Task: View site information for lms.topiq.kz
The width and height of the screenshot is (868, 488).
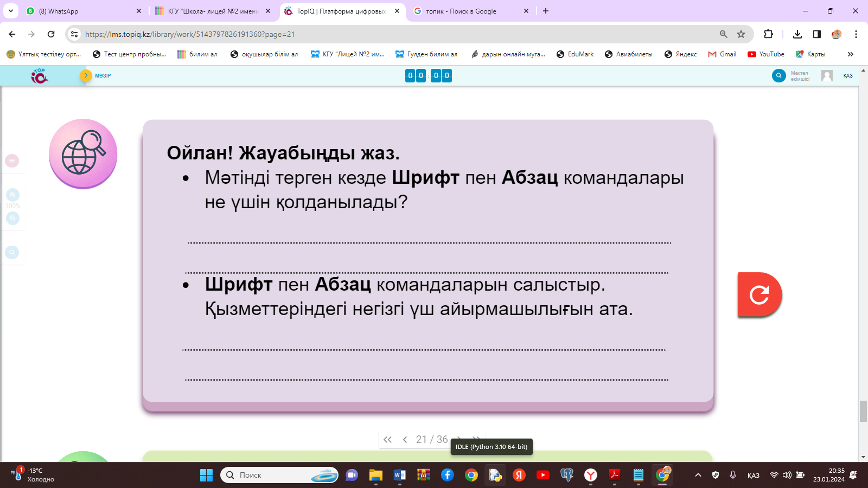Action: (75, 34)
